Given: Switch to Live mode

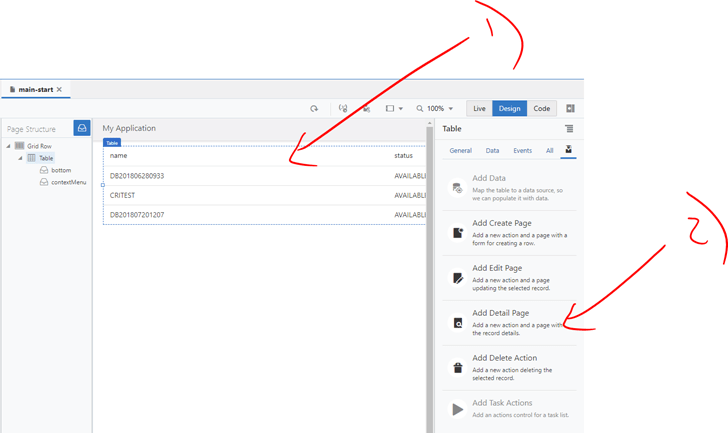Looking at the screenshot, I should pyautogui.click(x=479, y=109).
